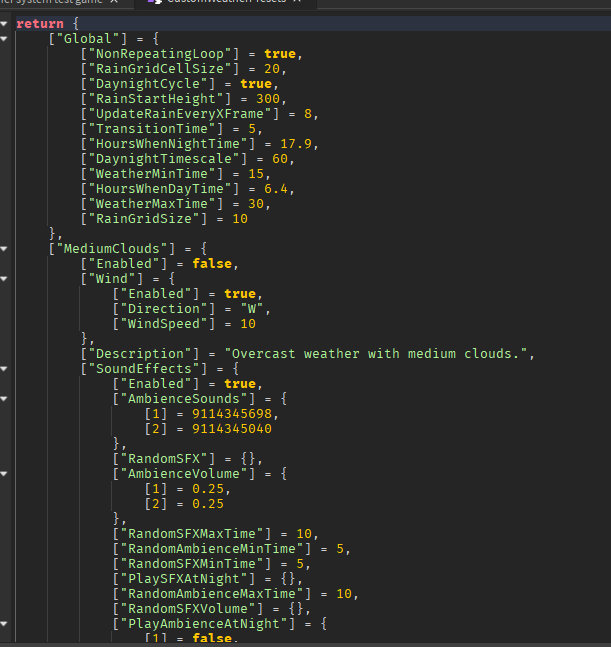Click sound ID 9114345698

[232, 414]
